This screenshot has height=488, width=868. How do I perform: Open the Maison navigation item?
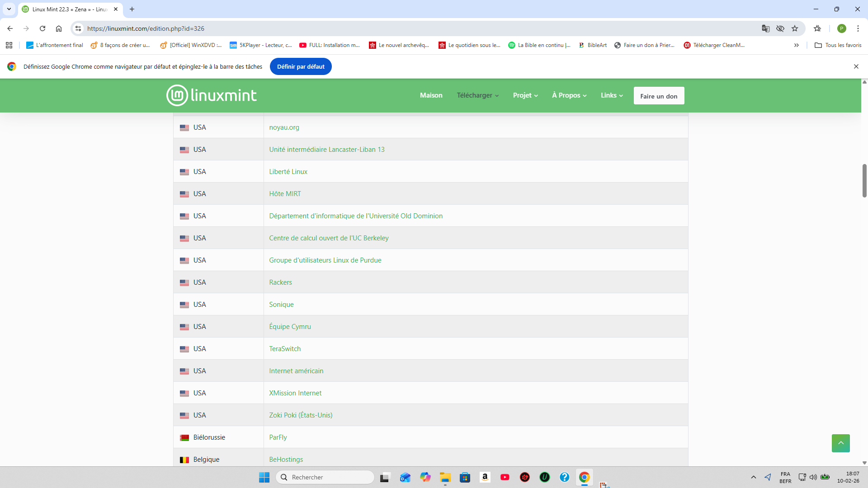[x=431, y=95]
